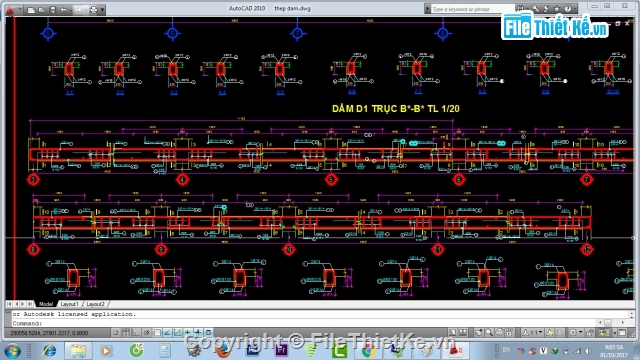
Task: Open a drawing file with the Open icon
Action: [x=42, y=9]
